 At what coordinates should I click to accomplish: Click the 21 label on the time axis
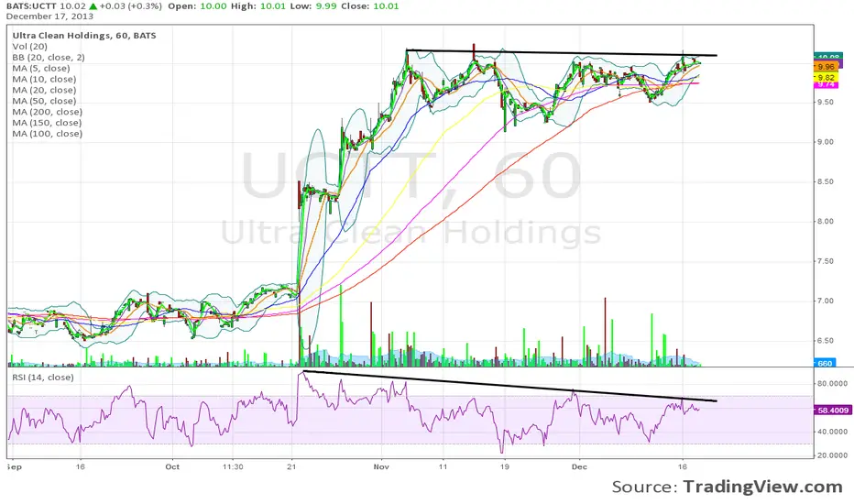pos(292,467)
